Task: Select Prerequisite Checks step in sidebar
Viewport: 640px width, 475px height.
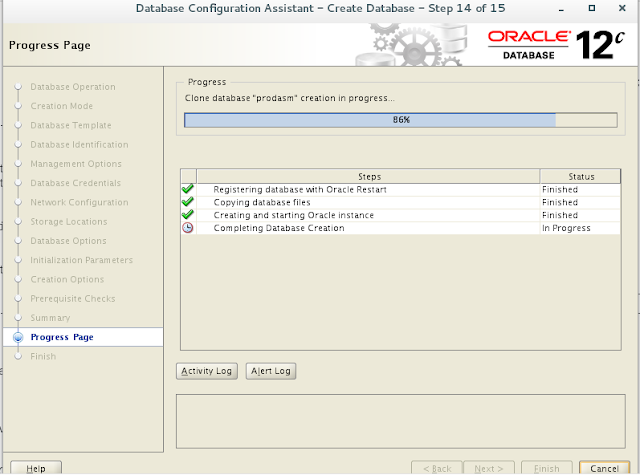Action: (x=73, y=299)
